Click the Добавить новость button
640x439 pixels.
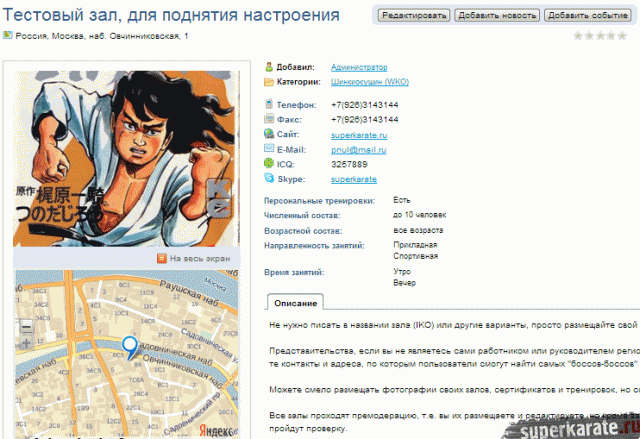point(497,16)
